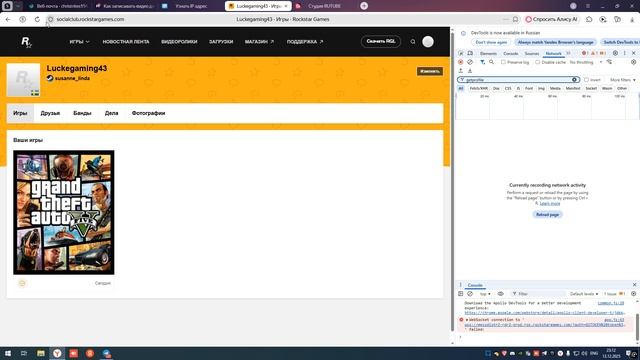
Task: Expand more DevTools tabs chevron
Action: [568, 53]
